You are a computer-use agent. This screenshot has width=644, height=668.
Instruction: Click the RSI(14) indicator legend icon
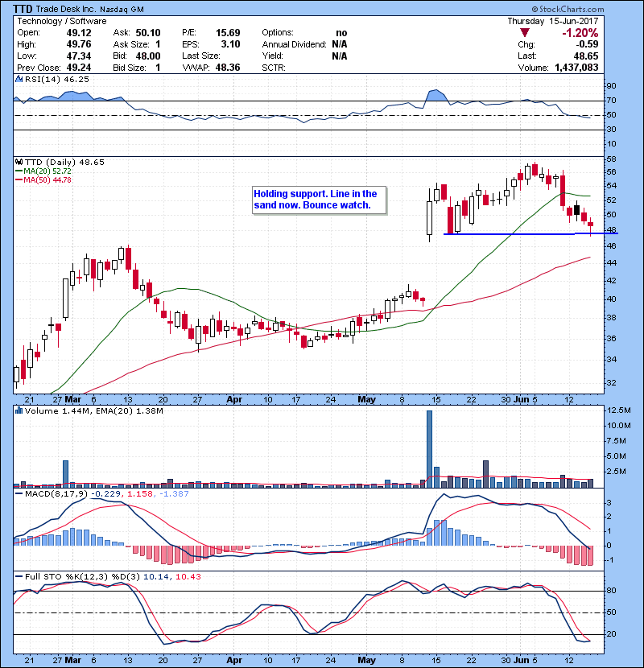pyautogui.click(x=17, y=80)
